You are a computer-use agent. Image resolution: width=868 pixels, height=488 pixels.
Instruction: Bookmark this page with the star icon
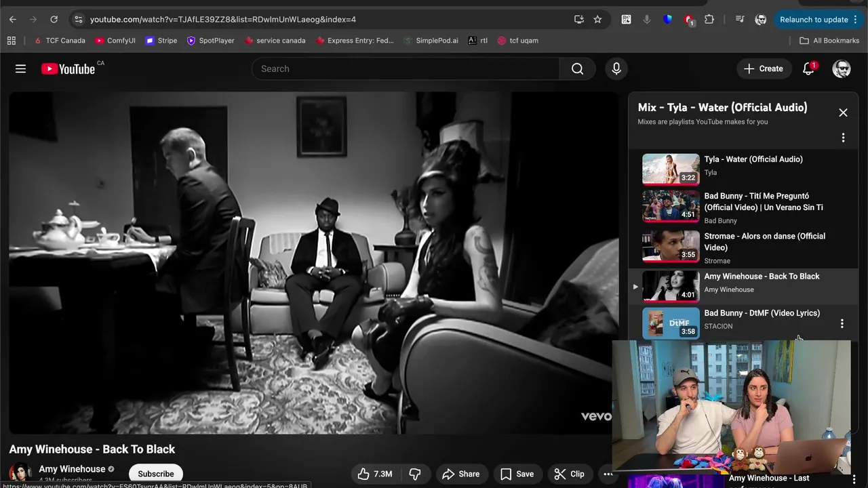[x=597, y=20]
